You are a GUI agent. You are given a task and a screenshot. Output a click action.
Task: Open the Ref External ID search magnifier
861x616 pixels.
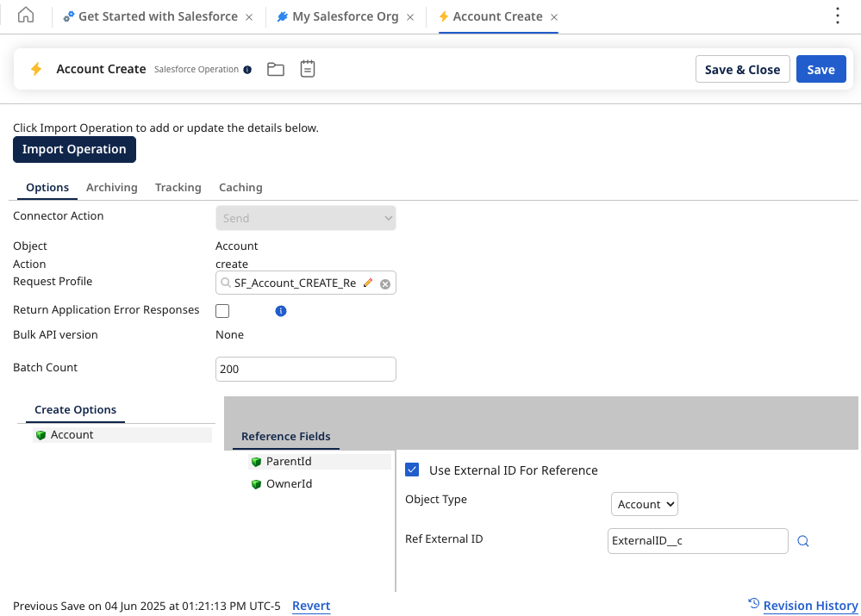[x=802, y=540]
